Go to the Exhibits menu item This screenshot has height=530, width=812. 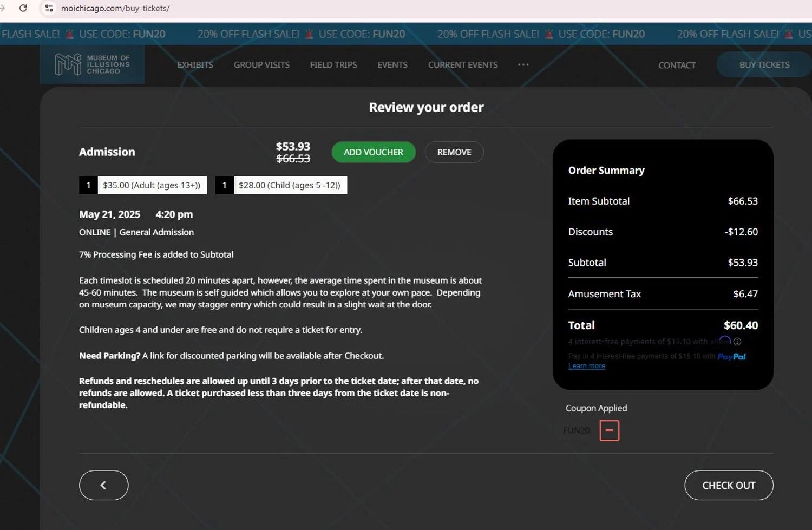tap(195, 65)
